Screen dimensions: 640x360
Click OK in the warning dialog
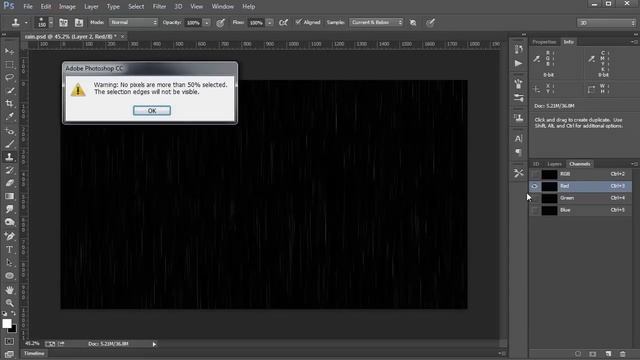pyautogui.click(x=152, y=111)
